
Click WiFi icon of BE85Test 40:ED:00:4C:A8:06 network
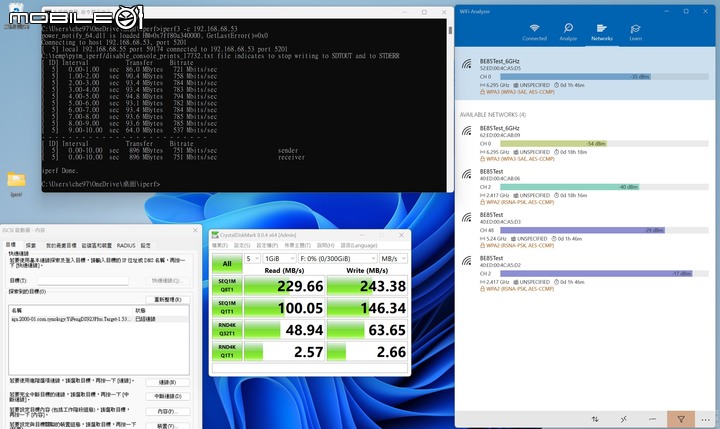click(467, 174)
